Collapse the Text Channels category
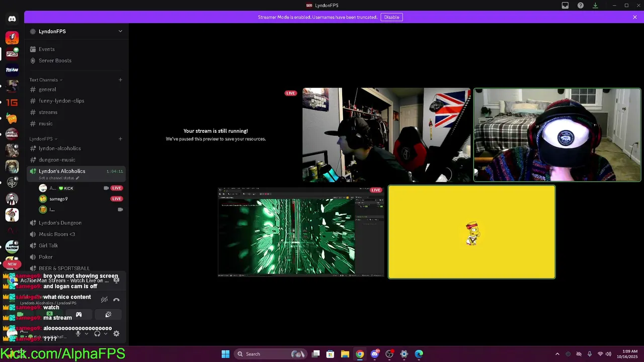 click(46, 80)
